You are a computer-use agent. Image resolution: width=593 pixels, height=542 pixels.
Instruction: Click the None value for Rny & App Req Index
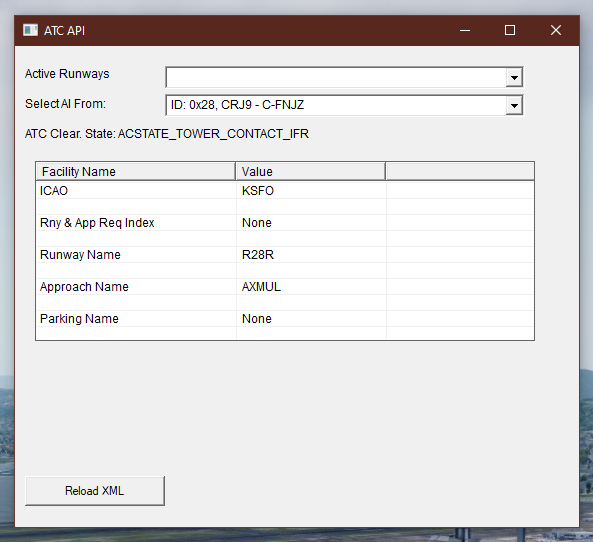tap(256, 223)
